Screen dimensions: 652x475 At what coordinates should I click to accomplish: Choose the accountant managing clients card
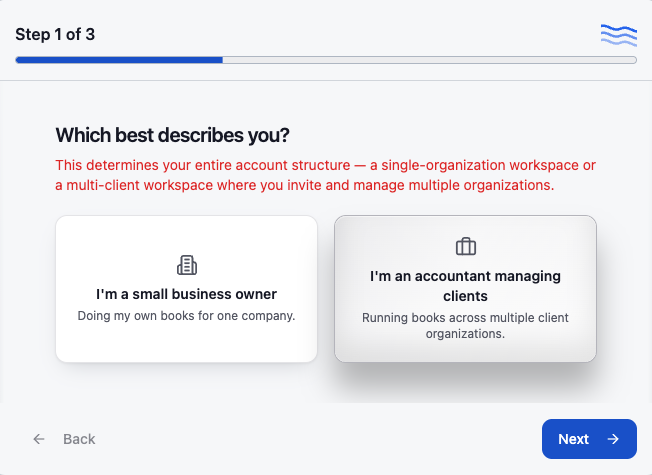pos(465,289)
